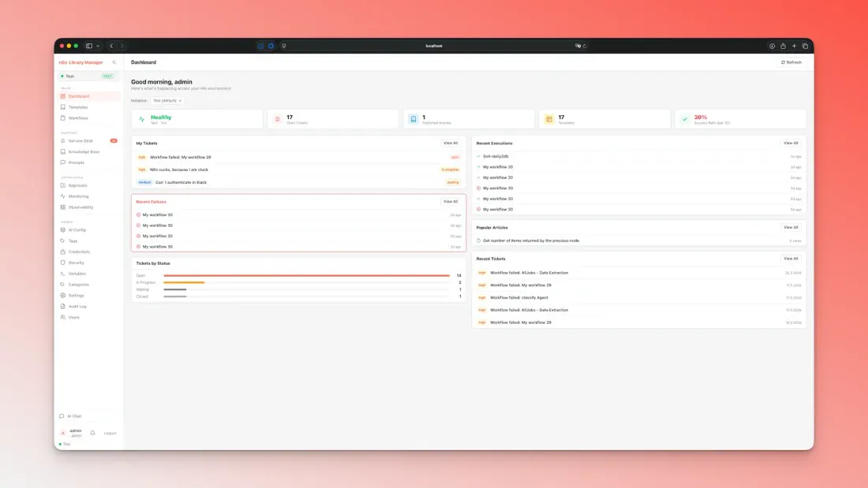Show the browser tab overview
This screenshot has height=488, width=868.
point(805,46)
